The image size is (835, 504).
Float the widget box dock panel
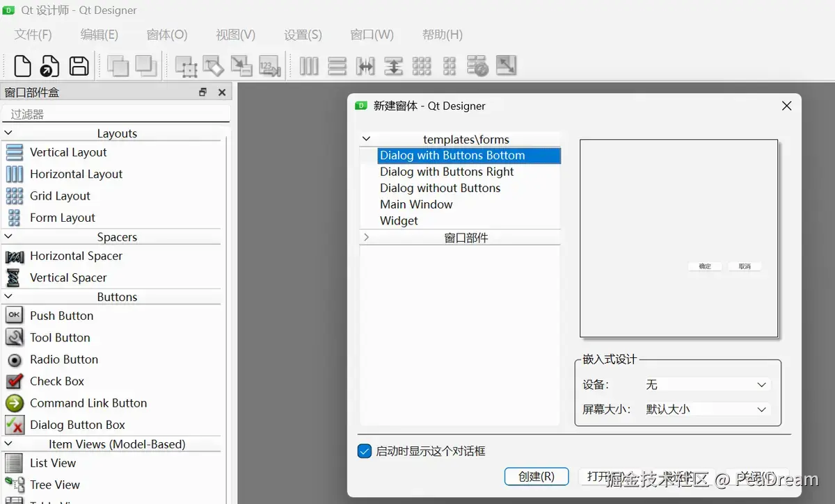[x=202, y=92]
